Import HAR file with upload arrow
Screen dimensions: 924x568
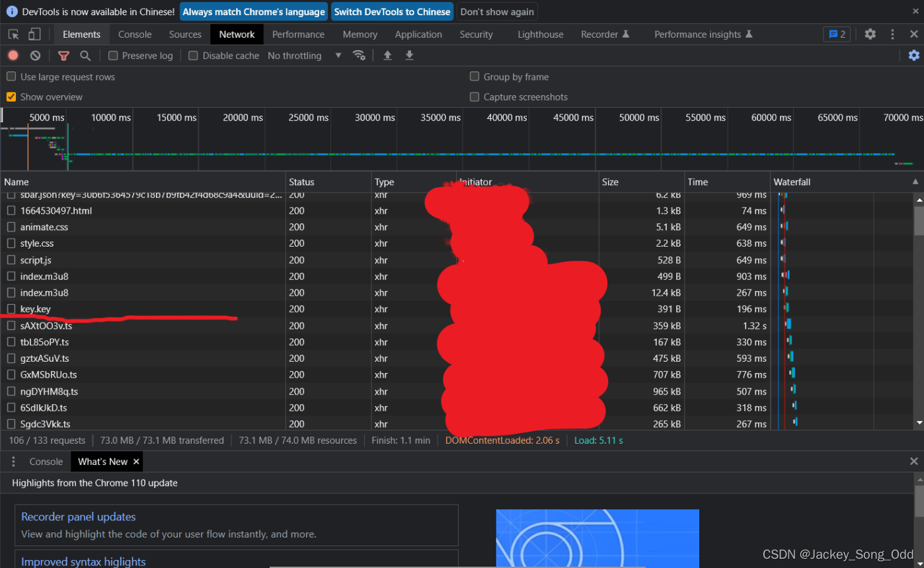point(387,56)
